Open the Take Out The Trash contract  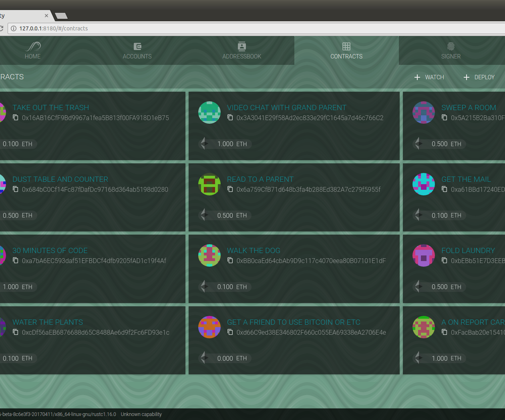click(51, 108)
